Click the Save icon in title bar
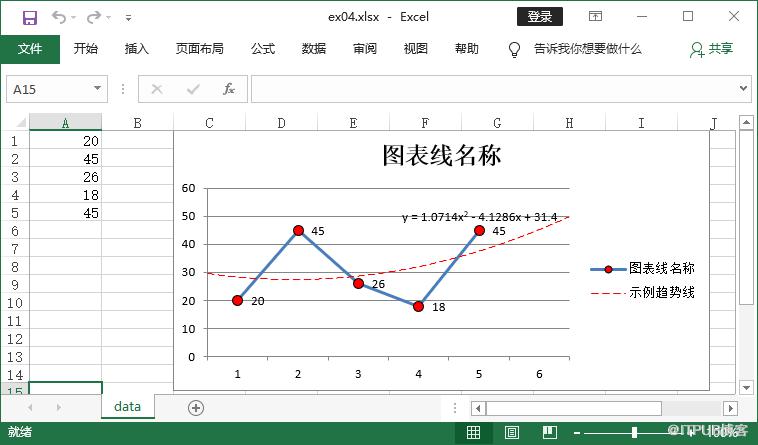758x445 pixels. tap(30, 18)
